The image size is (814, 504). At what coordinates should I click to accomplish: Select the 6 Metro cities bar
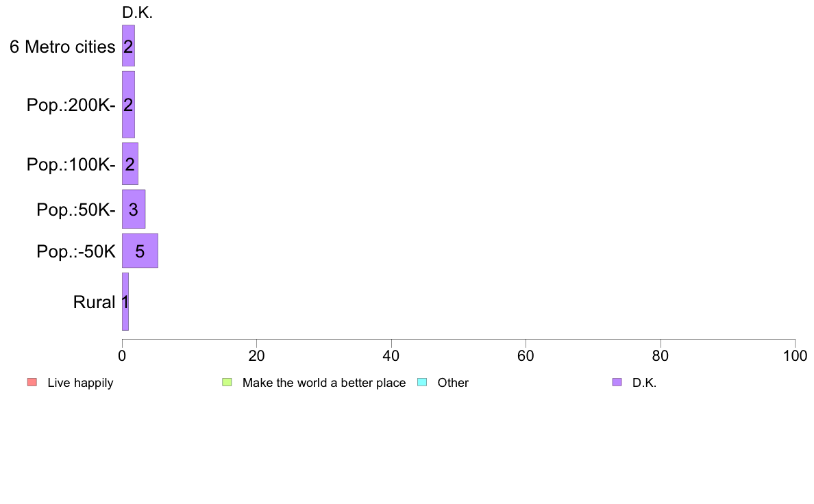click(128, 46)
